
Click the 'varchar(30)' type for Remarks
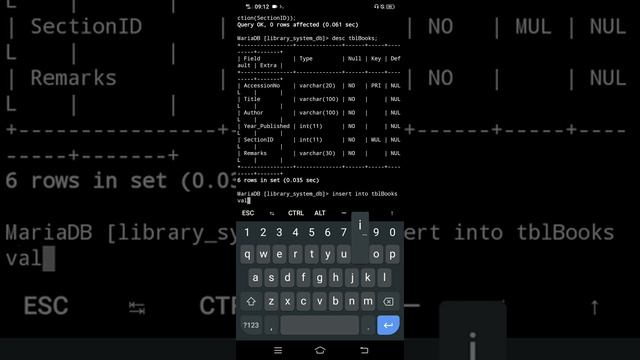click(x=317, y=153)
